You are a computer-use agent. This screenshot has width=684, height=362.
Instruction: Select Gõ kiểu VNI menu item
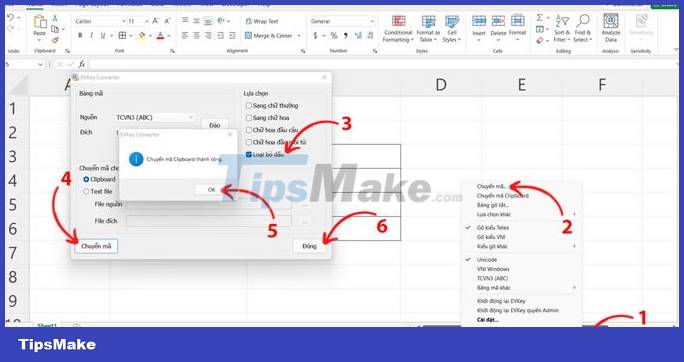point(491,237)
